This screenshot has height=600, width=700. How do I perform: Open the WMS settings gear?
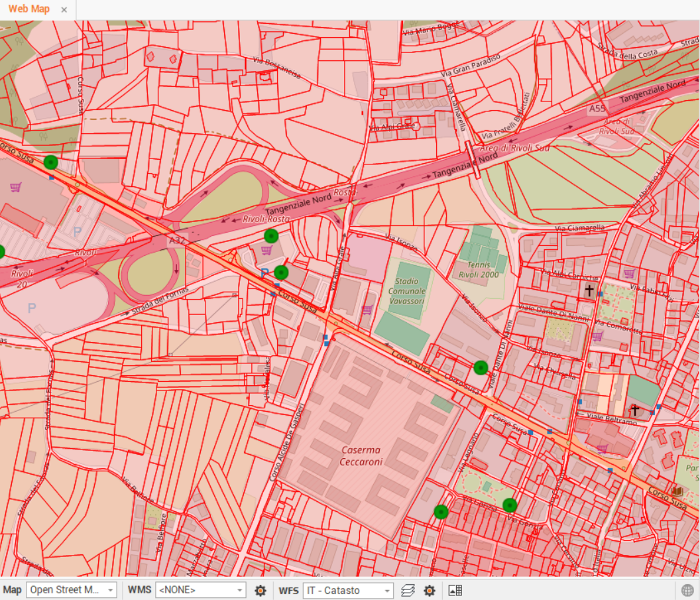pos(261,589)
